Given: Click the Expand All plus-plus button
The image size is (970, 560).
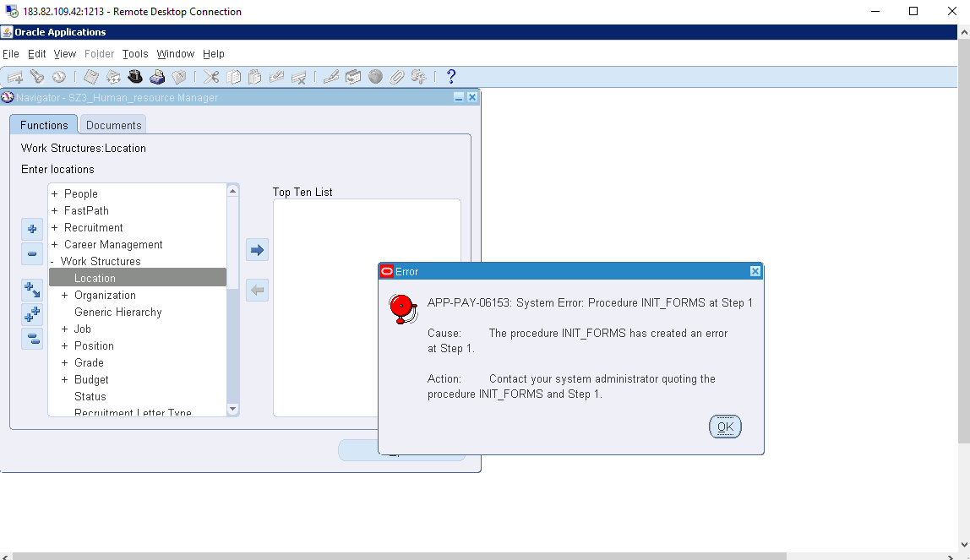Looking at the screenshot, I should coord(32,314).
